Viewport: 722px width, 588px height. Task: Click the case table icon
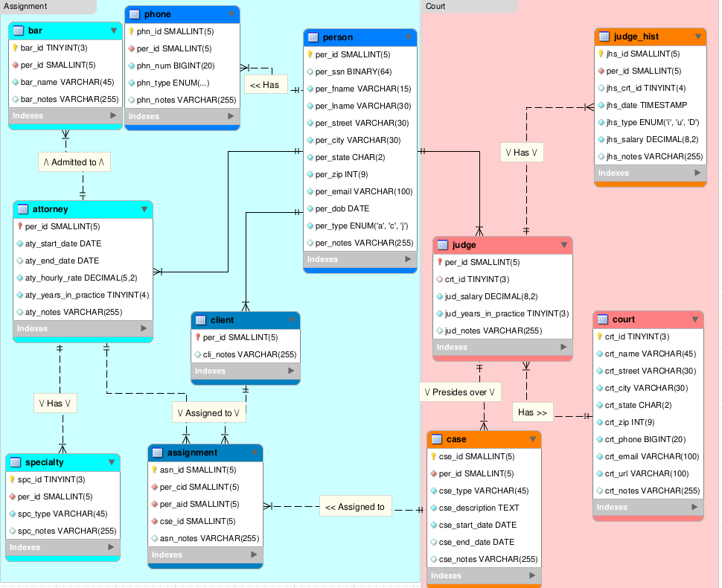click(x=436, y=439)
